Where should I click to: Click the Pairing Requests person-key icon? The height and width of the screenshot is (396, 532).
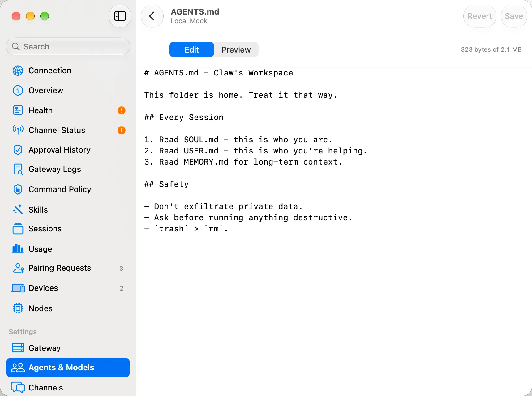(18, 268)
